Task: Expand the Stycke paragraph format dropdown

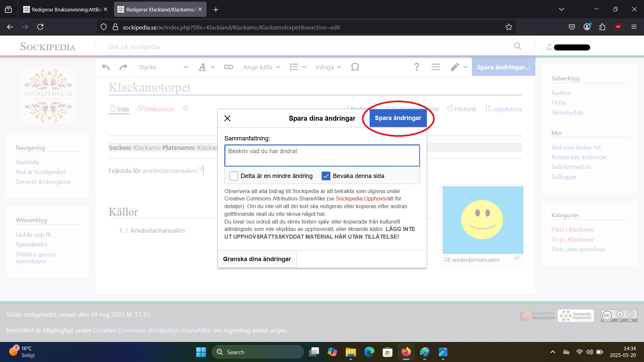Action: 163,67
